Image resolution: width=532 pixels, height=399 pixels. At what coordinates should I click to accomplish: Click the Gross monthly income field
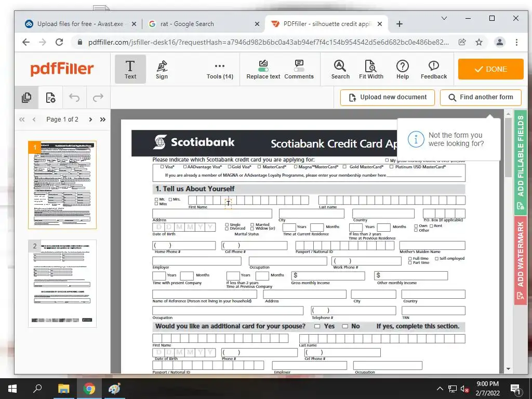point(328,275)
